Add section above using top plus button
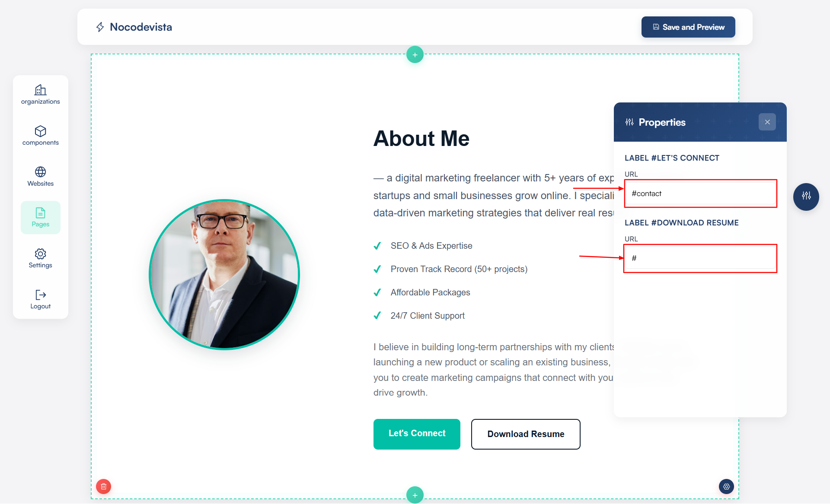This screenshot has height=504, width=830. point(415,55)
